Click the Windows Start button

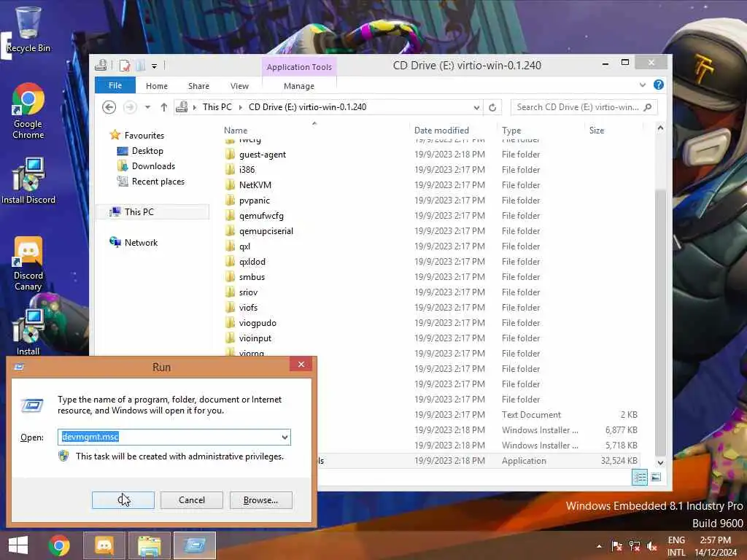pyautogui.click(x=18, y=545)
